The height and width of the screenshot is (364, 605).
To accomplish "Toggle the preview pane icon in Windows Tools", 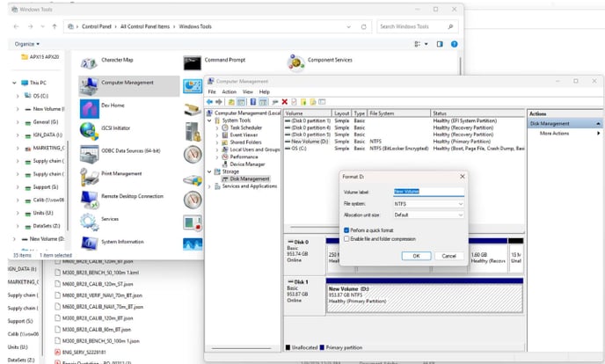I will tap(440, 44).
